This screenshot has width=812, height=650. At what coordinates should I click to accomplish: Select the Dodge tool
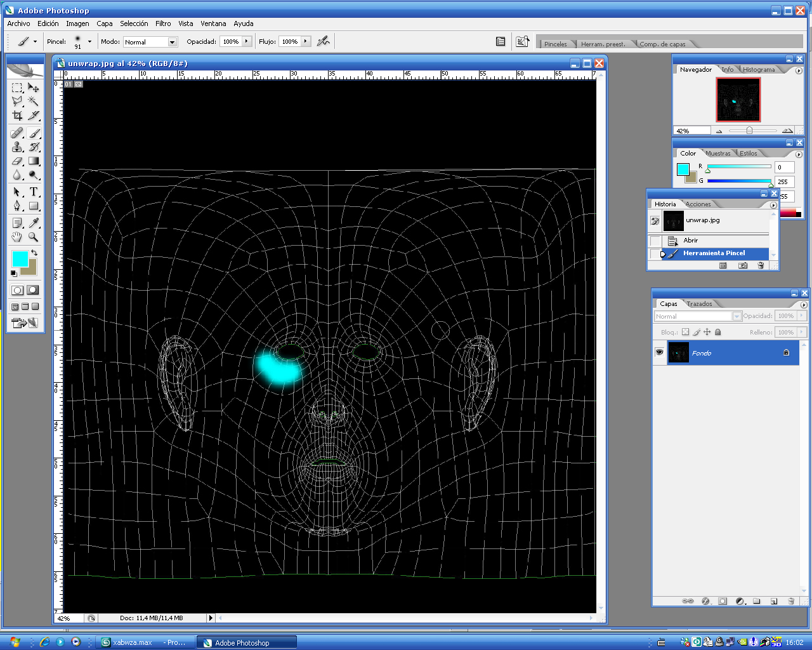(x=34, y=175)
